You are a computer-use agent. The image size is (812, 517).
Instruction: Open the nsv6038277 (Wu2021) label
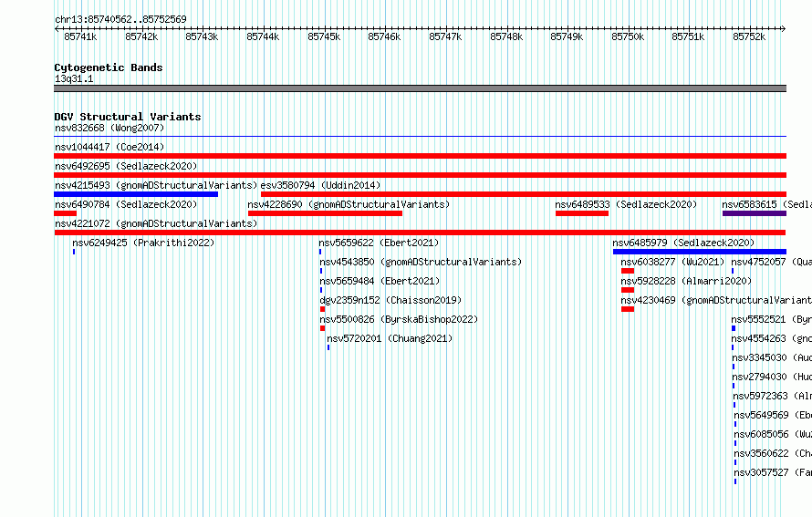pos(672,262)
